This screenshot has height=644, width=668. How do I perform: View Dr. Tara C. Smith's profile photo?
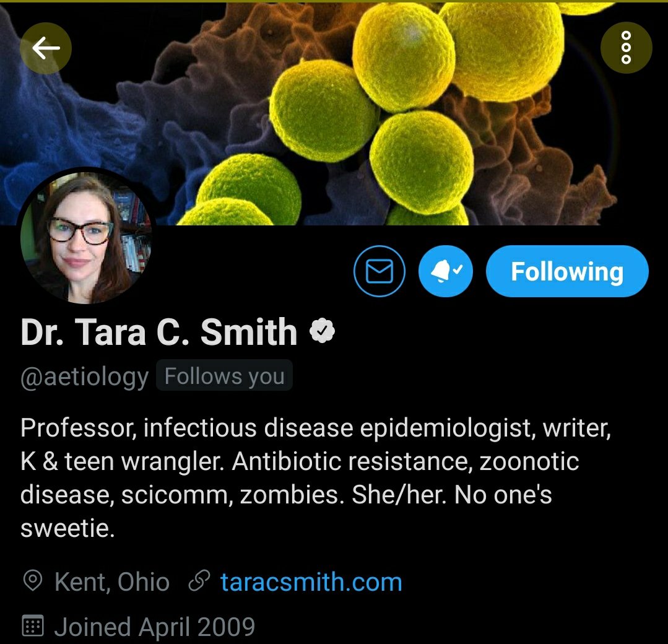pyautogui.click(x=85, y=237)
